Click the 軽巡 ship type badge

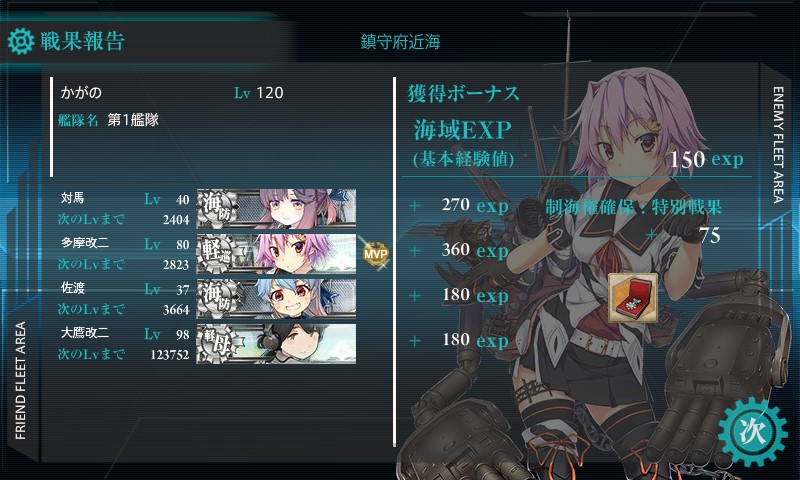218,253
